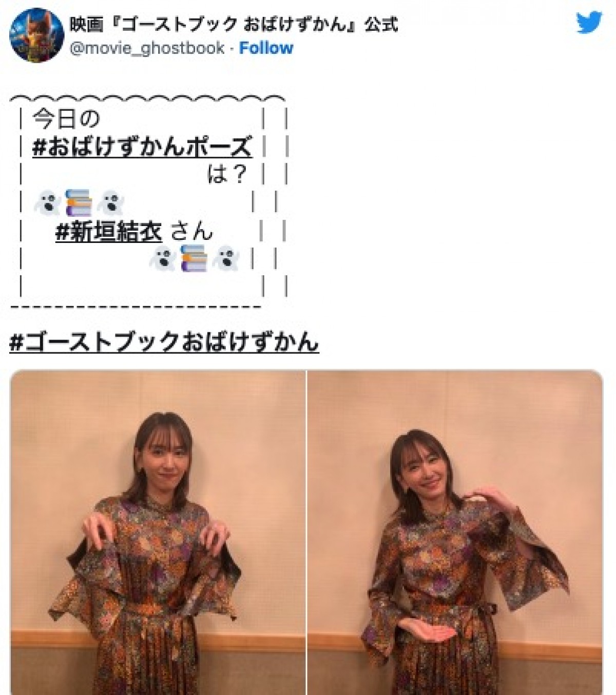Click the さん text after the hashtag

191,232
